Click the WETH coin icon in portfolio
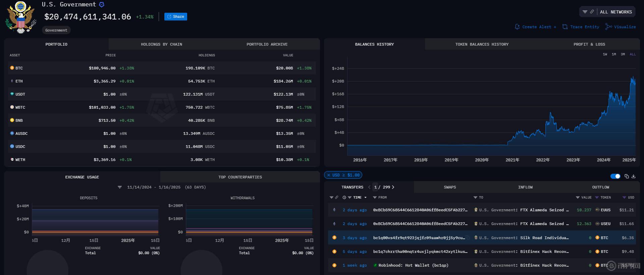Viewport: 644px width, 275px height. [12, 160]
